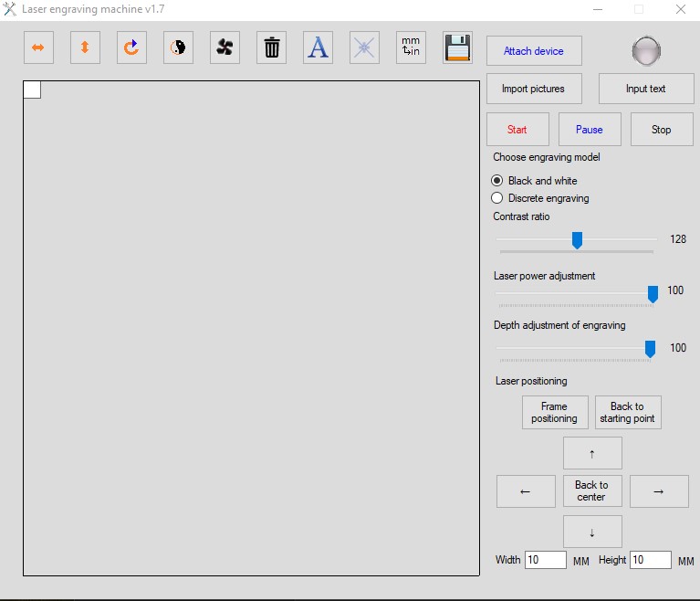This screenshot has width=700, height=601.
Task: Click the gray connection status indicator
Action: pyautogui.click(x=646, y=51)
